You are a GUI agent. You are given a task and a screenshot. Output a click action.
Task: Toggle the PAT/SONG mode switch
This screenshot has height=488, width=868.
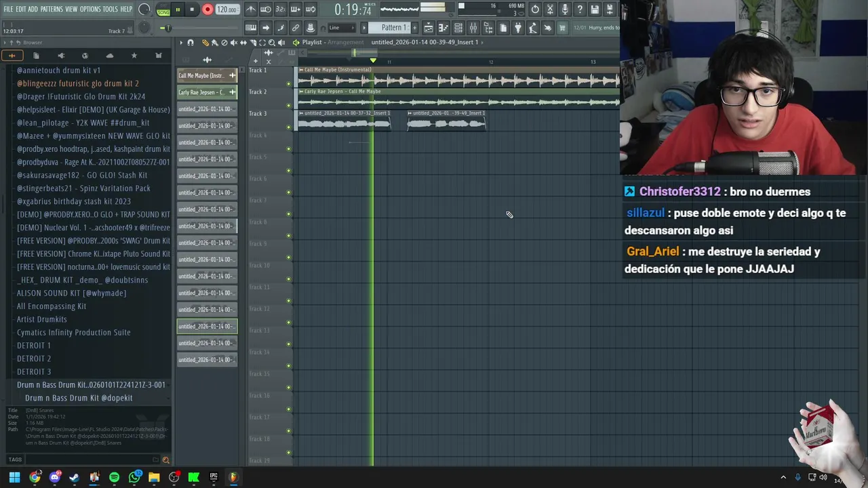pos(163,9)
